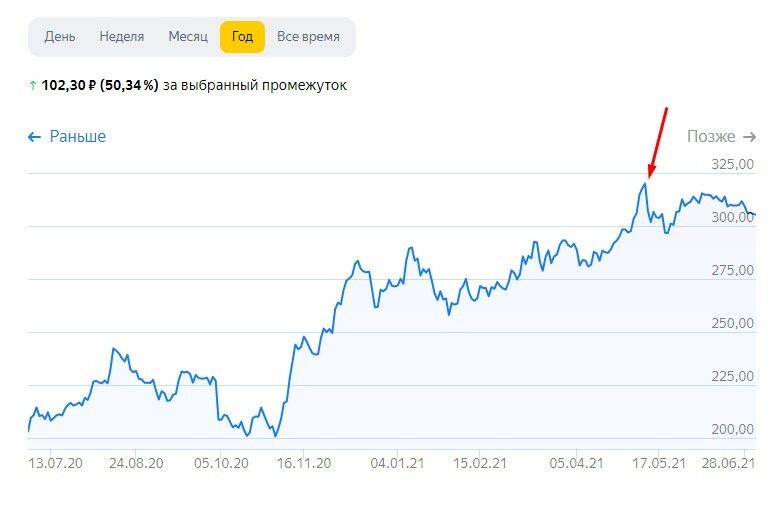Click the left arrow before Раньше
This screenshot has width=774, height=506.
click(35, 137)
